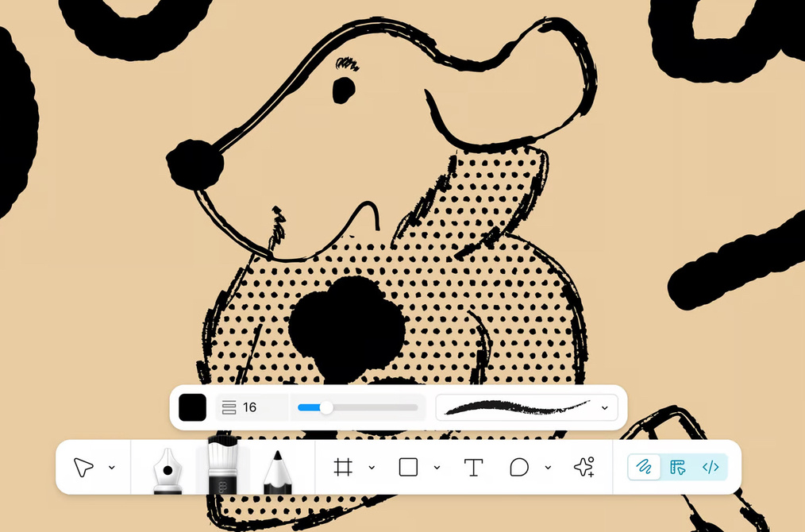This screenshot has width=805, height=532.
Task: Select the Pen nib tool
Action: 168,470
